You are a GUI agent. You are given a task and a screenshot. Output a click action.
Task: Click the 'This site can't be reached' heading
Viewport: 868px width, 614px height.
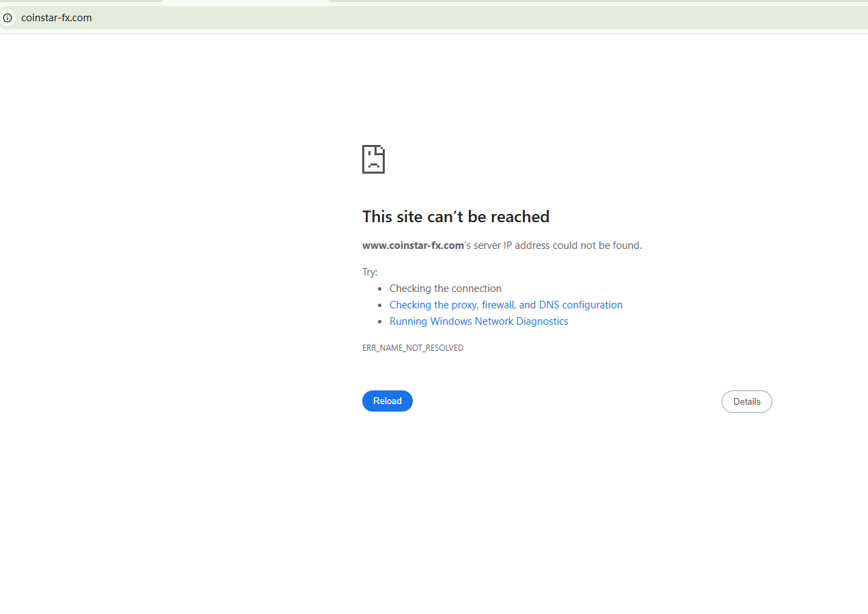click(x=456, y=217)
